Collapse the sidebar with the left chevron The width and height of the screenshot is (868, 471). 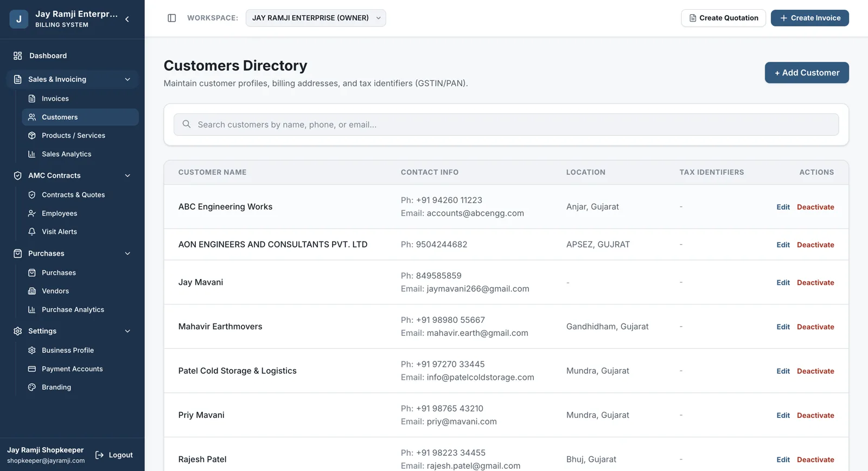[x=127, y=19]
